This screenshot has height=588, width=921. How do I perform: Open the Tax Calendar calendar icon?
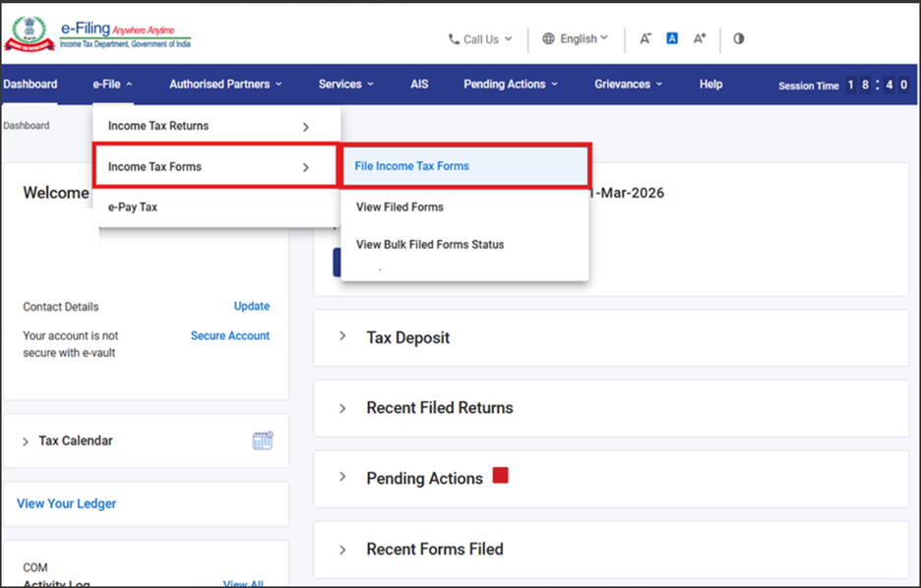(x=262, y=441)
